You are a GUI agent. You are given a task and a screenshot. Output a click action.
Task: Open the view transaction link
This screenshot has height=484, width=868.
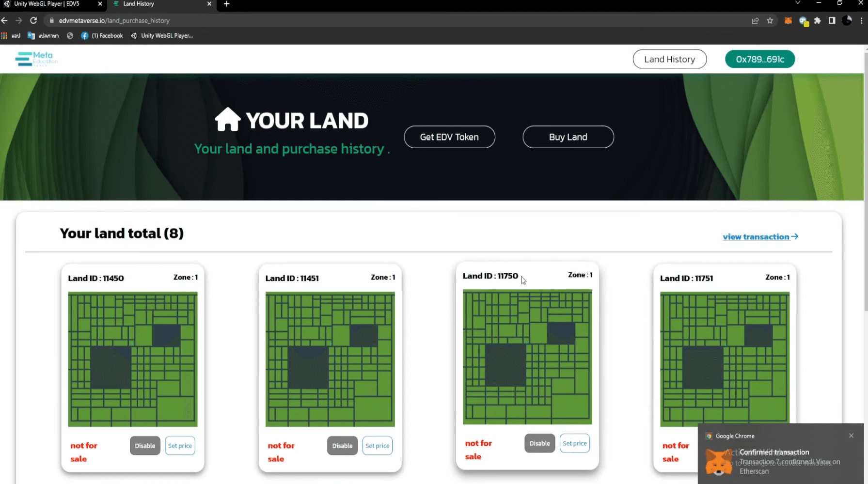tap(760, 237)
